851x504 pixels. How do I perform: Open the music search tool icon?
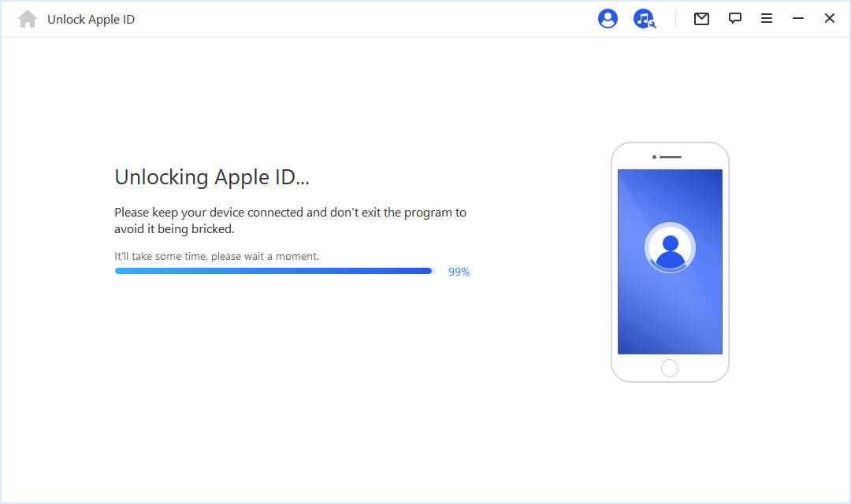tap(645, 18)
